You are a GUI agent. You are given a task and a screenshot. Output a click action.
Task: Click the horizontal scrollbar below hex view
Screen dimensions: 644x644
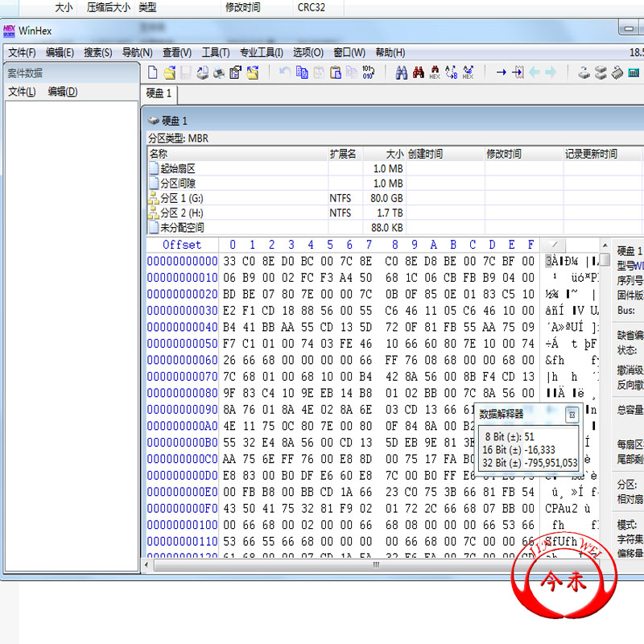(374, 564)
